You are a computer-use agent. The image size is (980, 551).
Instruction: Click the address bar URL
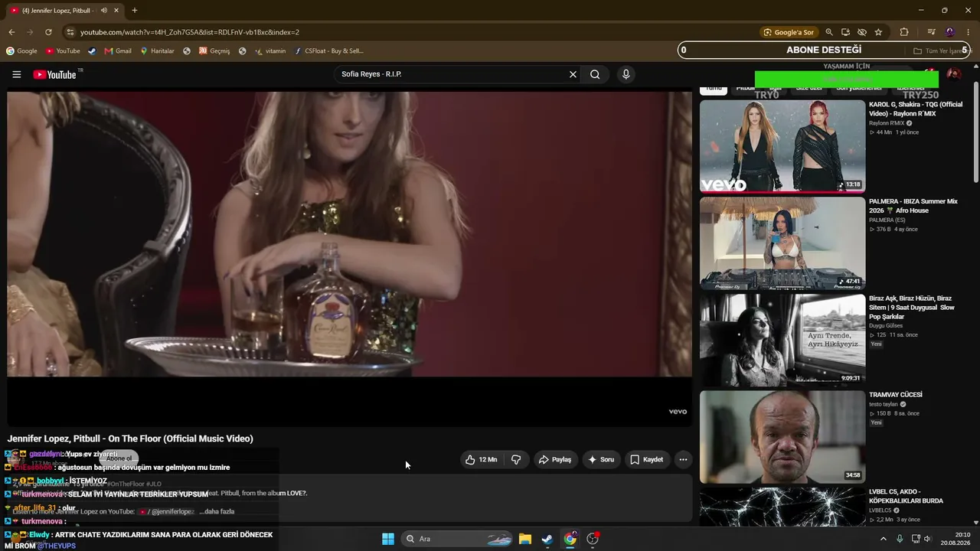coord(190,32)
